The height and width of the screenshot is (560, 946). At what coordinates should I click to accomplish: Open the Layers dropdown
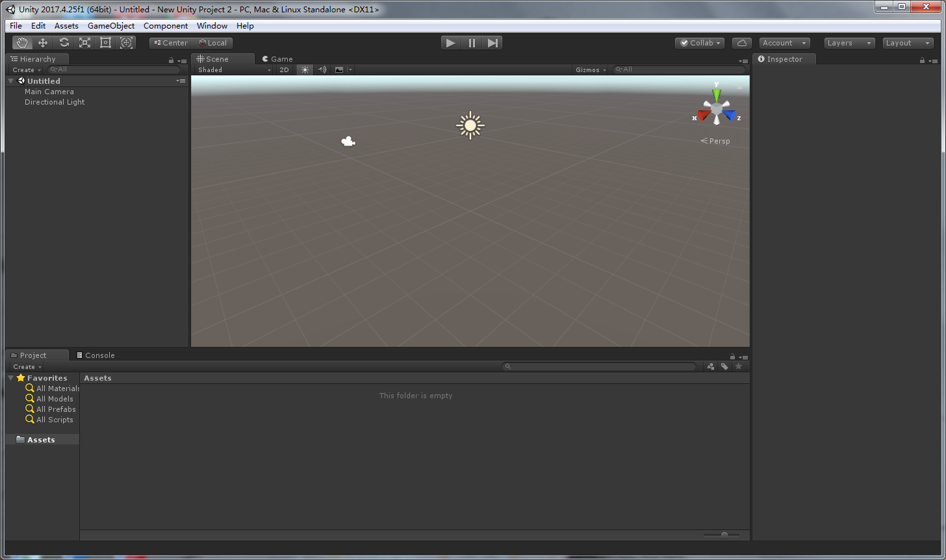(x=850, y=43)
